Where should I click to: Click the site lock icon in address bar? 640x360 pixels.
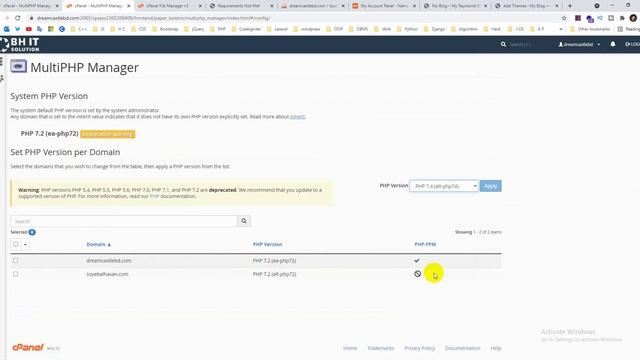coord(31,18)
